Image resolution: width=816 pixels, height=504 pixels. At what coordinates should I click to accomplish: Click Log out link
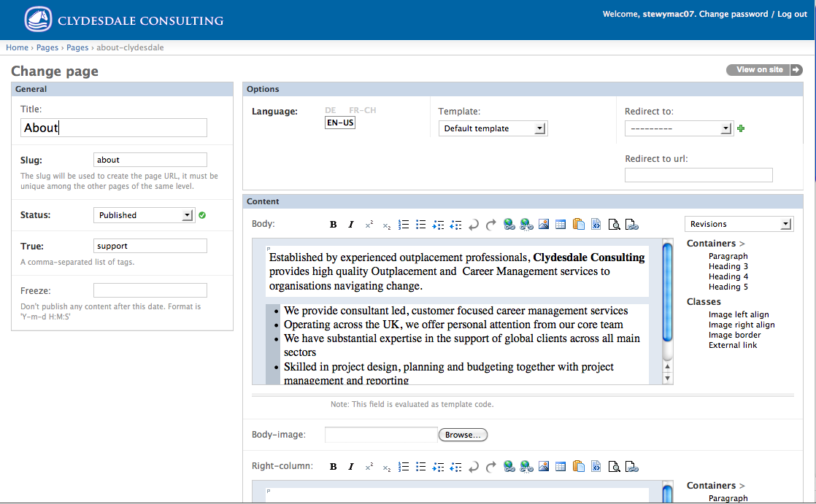(792, 14)
